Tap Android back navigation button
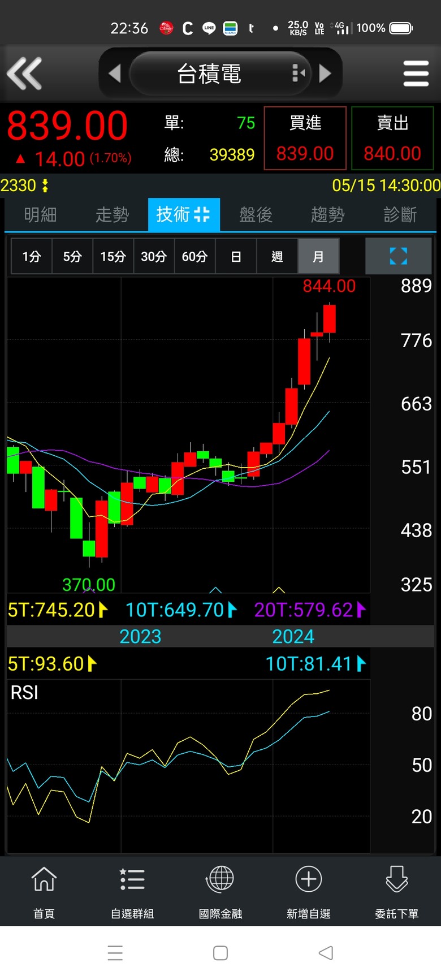Viewport: 441px width, 980px height. pos(326,953)
